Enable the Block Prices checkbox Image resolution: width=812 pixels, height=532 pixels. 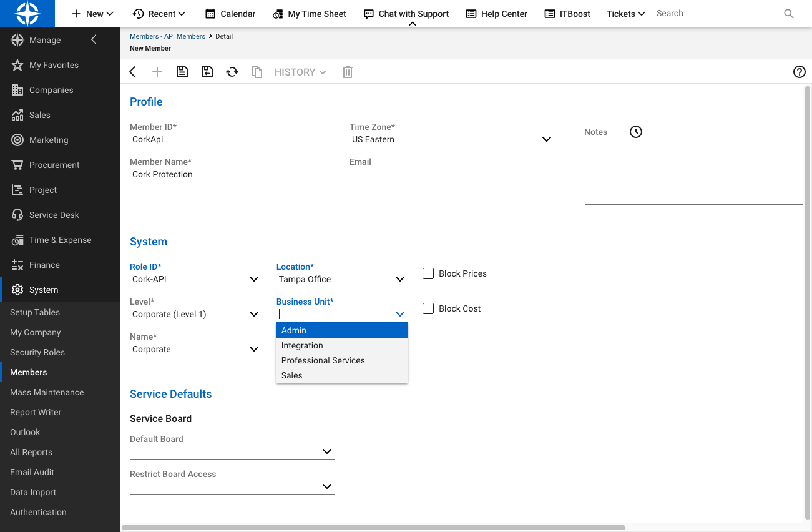[x=428, y=273]
